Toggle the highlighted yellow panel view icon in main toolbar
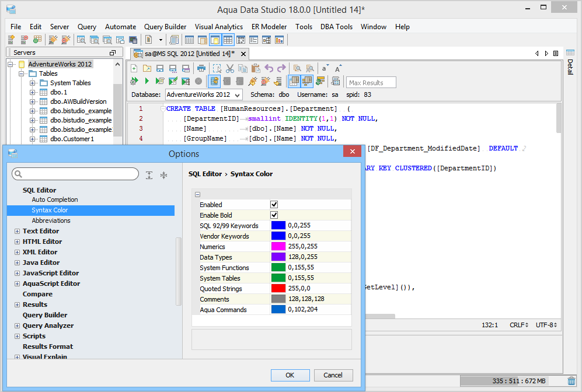 click(215, 40)
